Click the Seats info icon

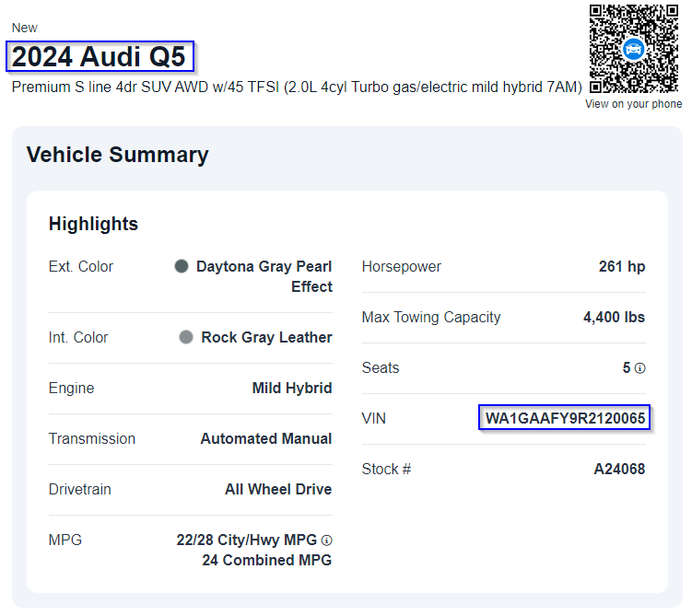click(639, 368)
